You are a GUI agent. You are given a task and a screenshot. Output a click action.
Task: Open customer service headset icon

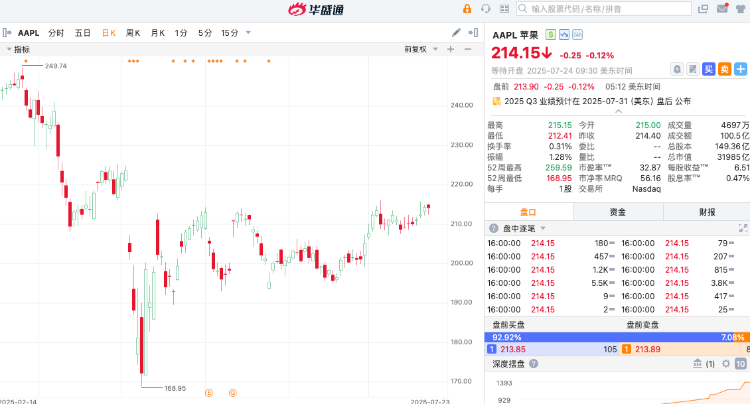coord(485,9)
